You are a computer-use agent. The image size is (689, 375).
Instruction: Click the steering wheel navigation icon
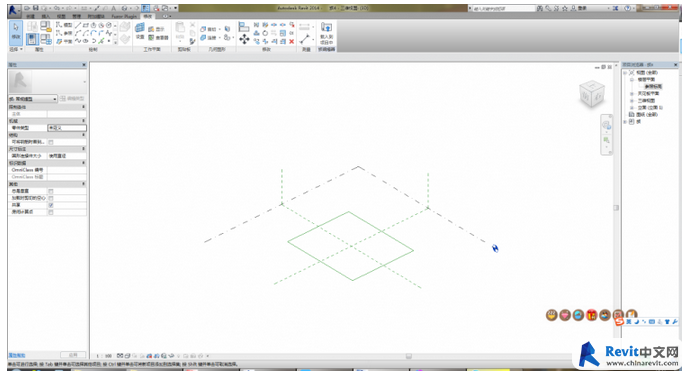606,125
